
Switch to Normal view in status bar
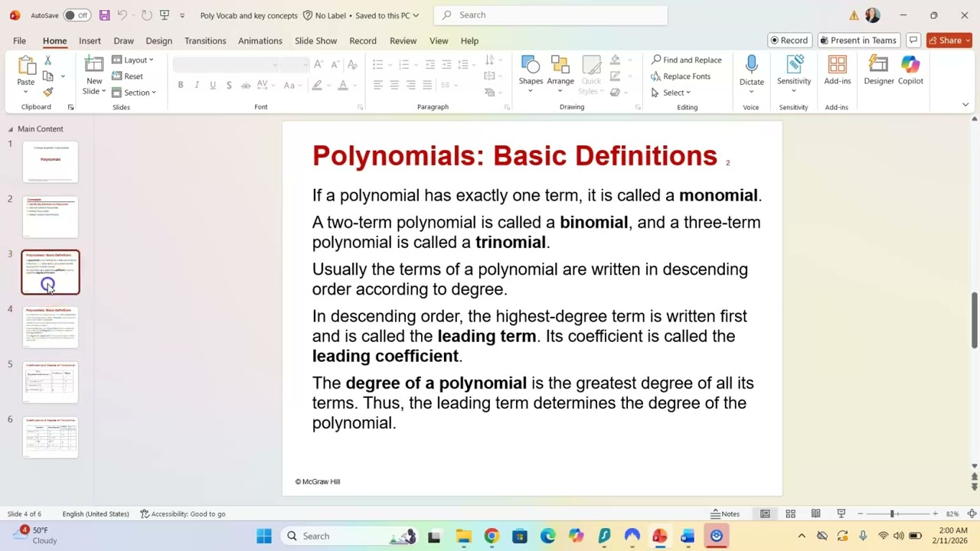point(765,514)
